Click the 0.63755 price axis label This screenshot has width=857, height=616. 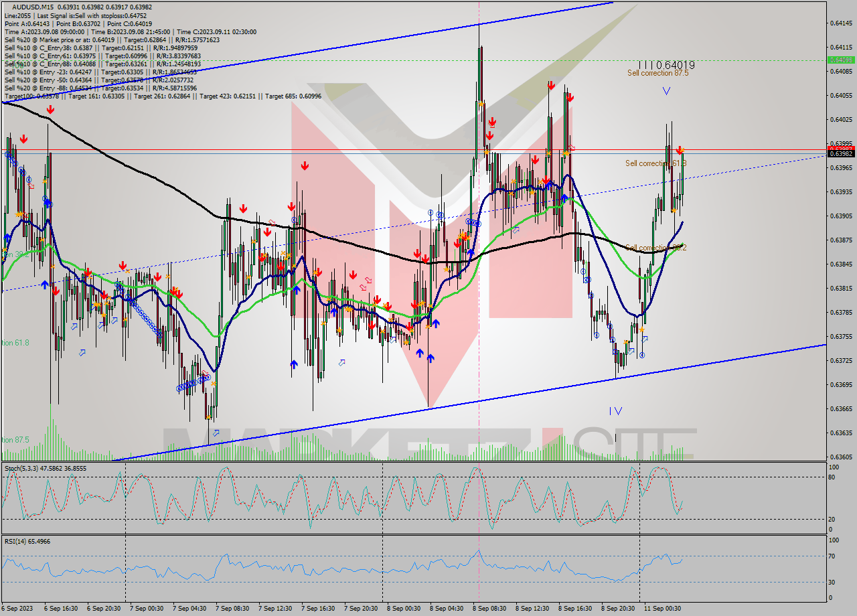click(x=841, y=336)
